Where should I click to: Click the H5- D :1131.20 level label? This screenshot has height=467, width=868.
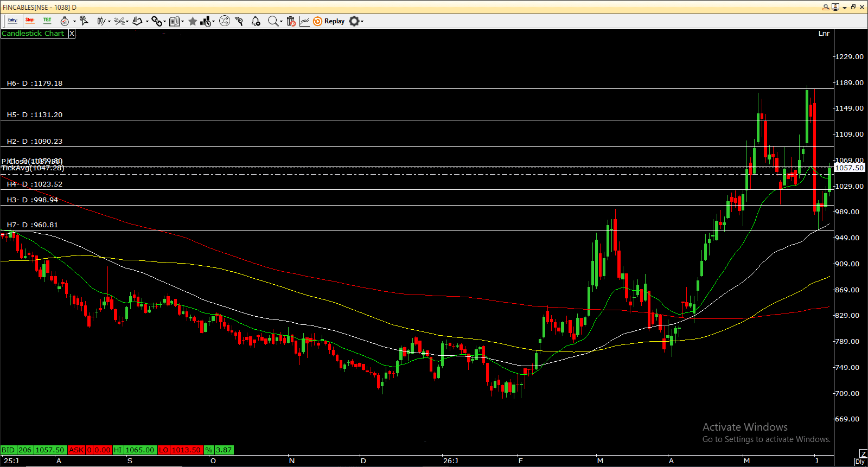35,115
